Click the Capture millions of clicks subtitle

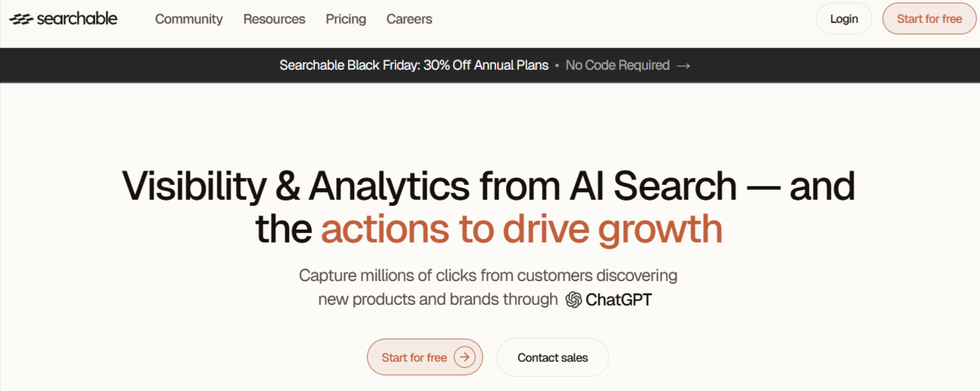488,275
